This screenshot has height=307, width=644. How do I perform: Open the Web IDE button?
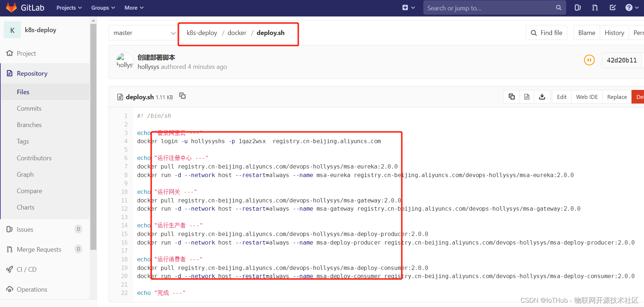587,97
